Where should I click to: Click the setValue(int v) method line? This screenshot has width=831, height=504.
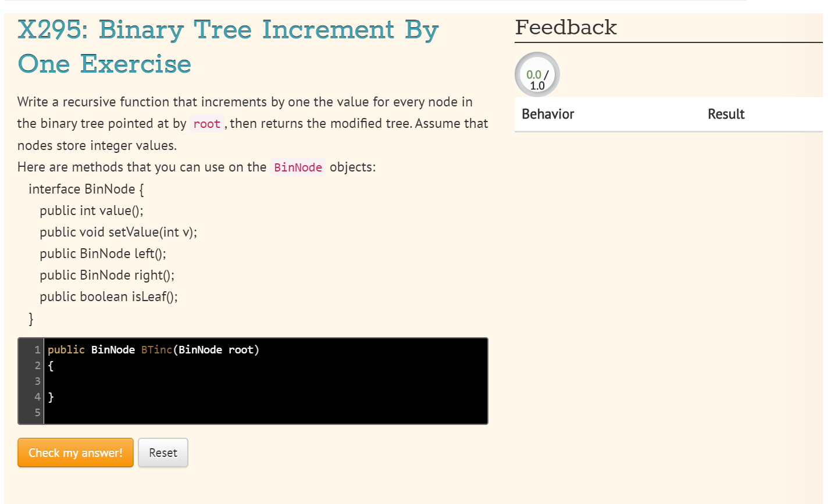pyautogui.click(x=117, y=232)
